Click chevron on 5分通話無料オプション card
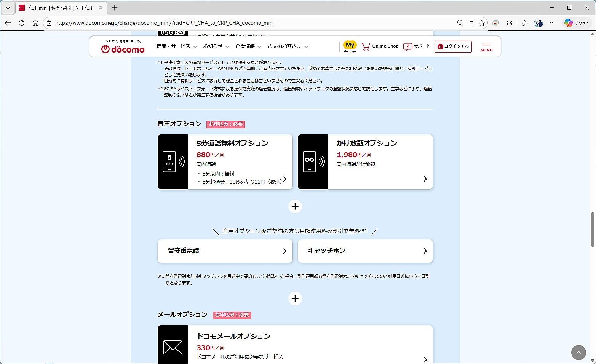This screenshot has width=596, height=364. (284, 179)
